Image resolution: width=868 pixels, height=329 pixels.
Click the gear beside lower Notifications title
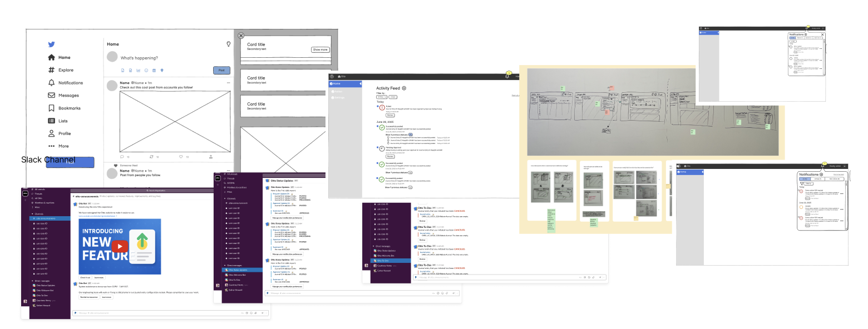(821, 175)
